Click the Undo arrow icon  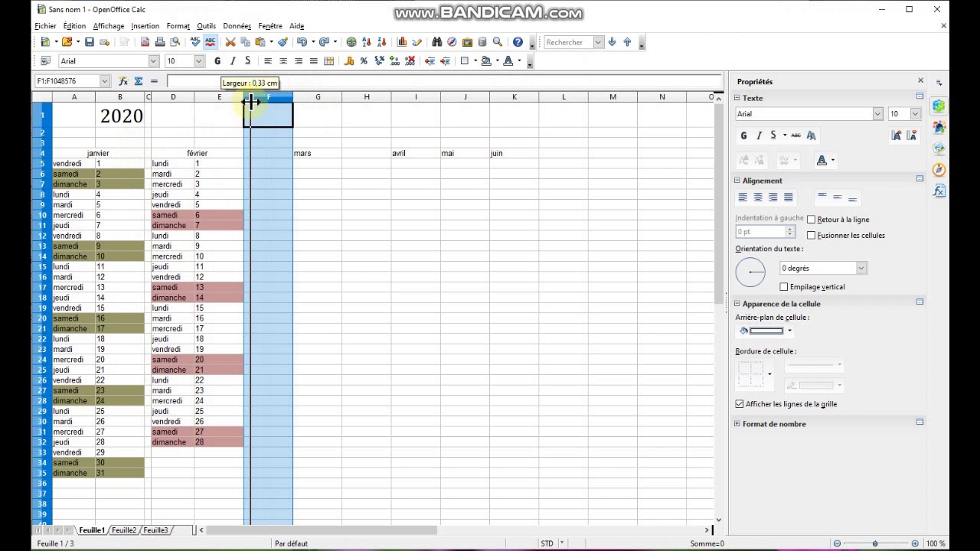[x=302, y=42]
